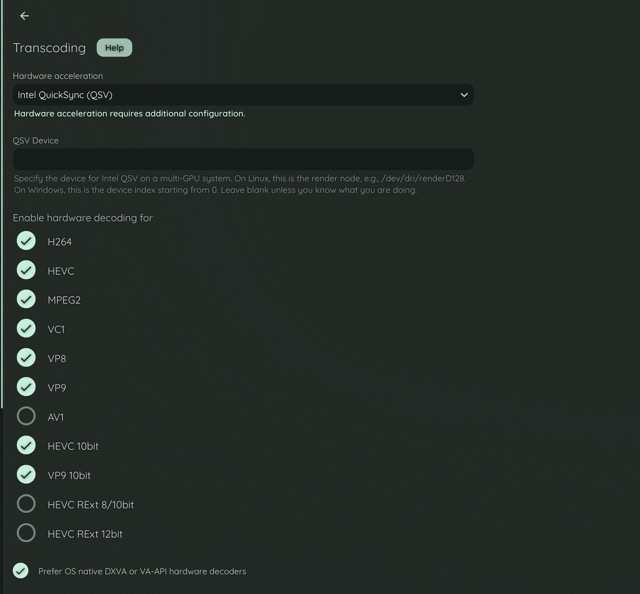640x594 pixels.
Task: Toggle the VP9 10bit checkbox
Action: click(x=27, y=475)
